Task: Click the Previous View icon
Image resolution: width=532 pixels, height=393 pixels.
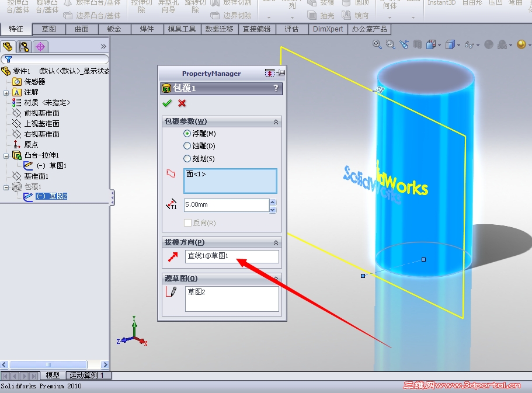Action: coord(404,44)
